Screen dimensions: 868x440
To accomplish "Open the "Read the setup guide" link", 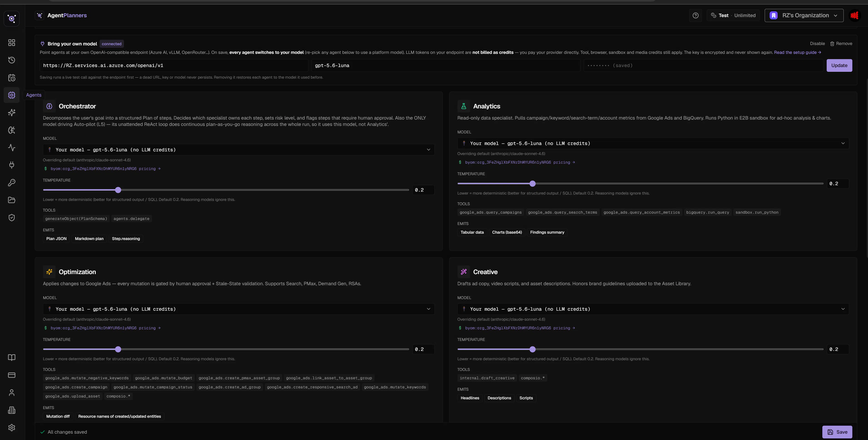I will (798, 52).
